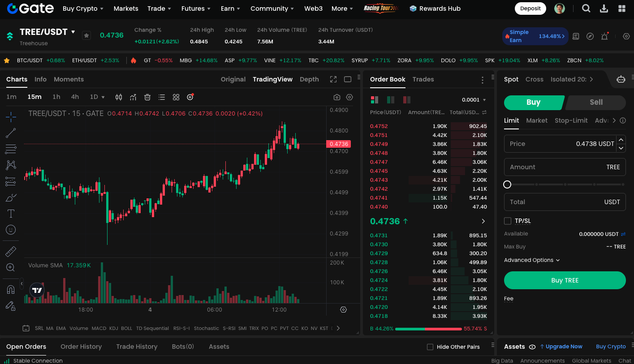The image size is (634, 364).
Task: Open the Order History tab
Action: pyautogui.click(x=81, y=347)
